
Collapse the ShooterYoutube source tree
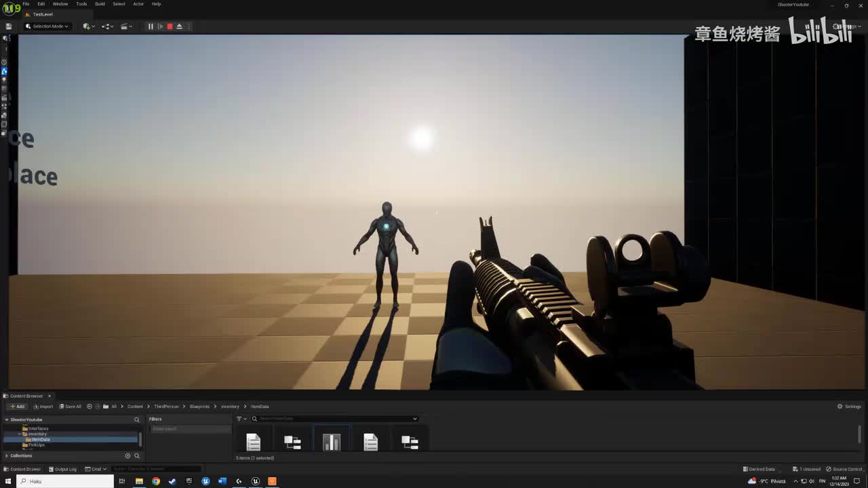tap(7, 420)
